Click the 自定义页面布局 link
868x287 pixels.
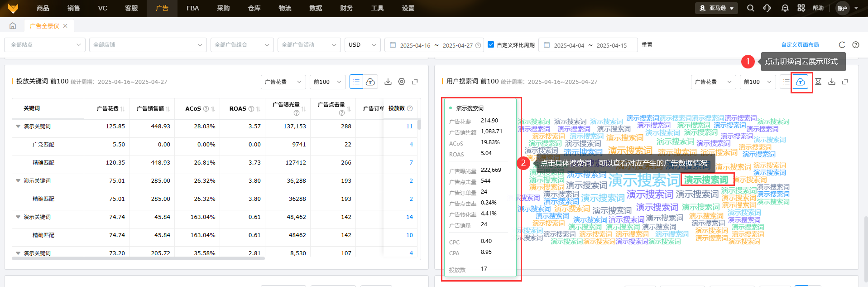(800, 45)
